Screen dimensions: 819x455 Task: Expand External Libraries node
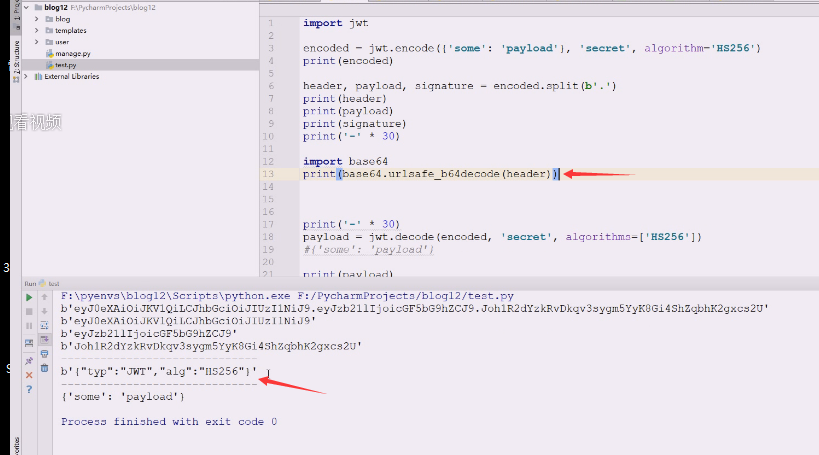[26, 76]
